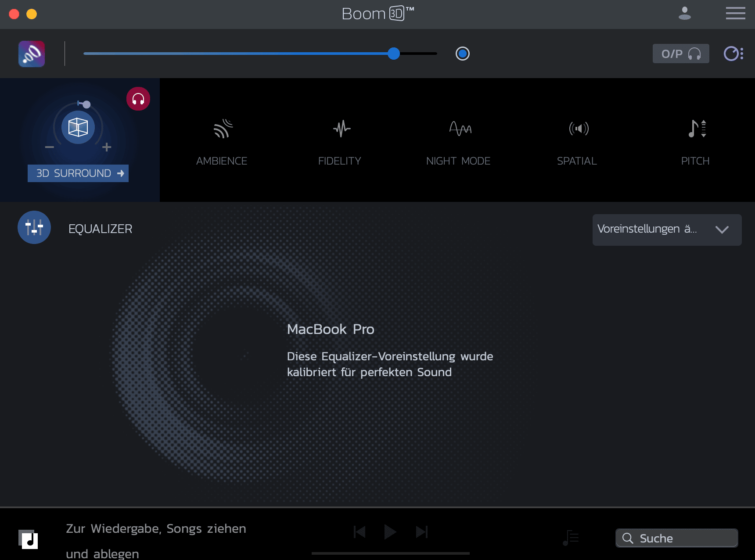Click the EQUALIZER heading text
Screen dimensions: 755x560
coord(100,229)
